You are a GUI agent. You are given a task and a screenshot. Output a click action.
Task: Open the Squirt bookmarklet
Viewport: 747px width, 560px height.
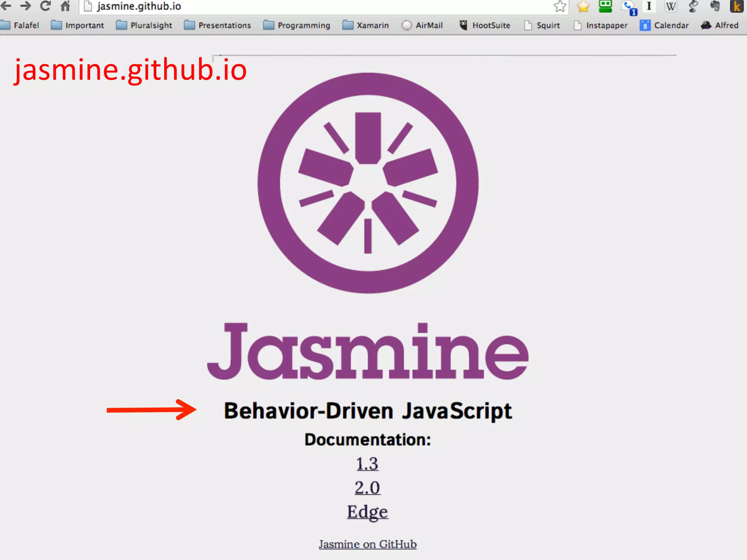point(542,25)
